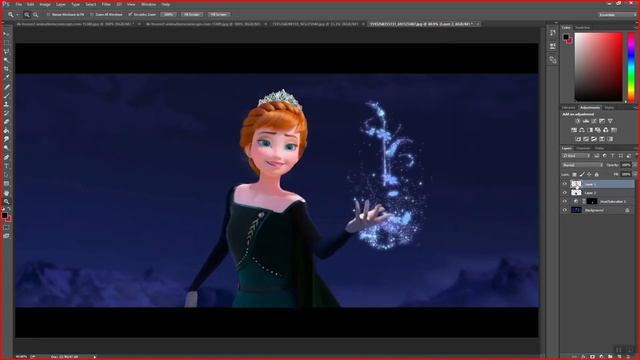Select the Pen tool
640x360 pixels.
click(6, 157)
